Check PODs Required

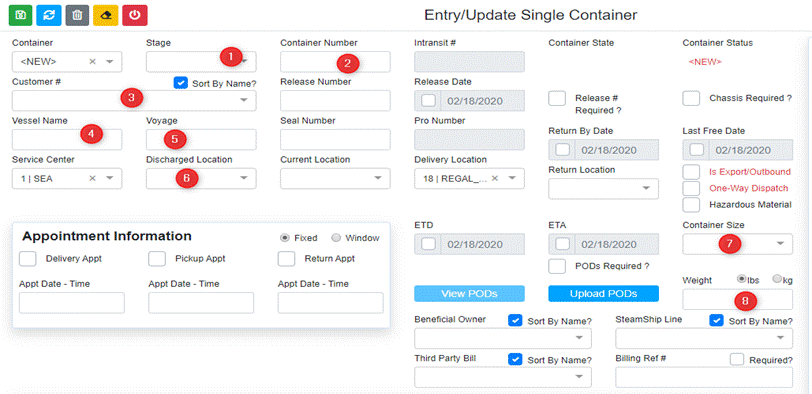pos(557,266)
